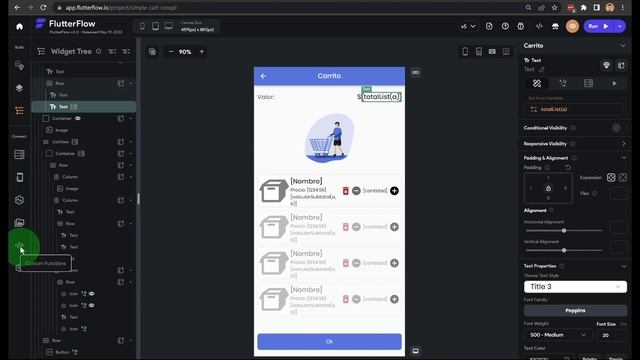Screen dimensions: 640x360
Task: Click the copy canvas icon beside zoom controls
Action: (152, 51)
